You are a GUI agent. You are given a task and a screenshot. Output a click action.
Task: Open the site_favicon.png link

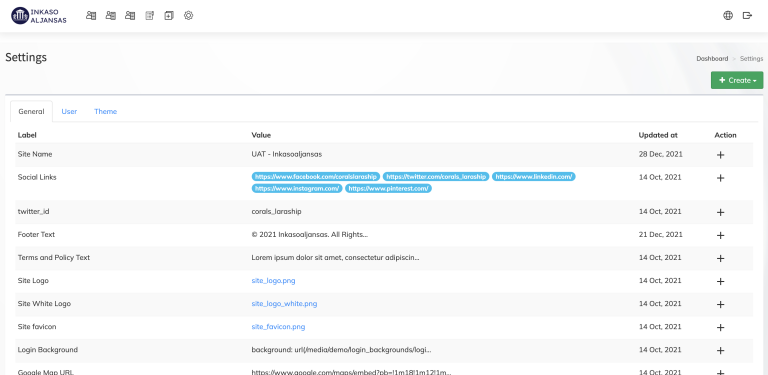(x=278, y=327)
